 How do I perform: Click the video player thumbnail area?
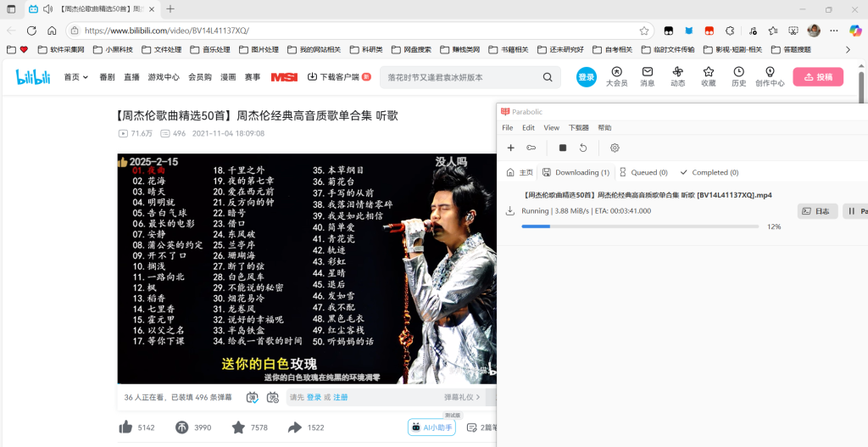(307, 269)
